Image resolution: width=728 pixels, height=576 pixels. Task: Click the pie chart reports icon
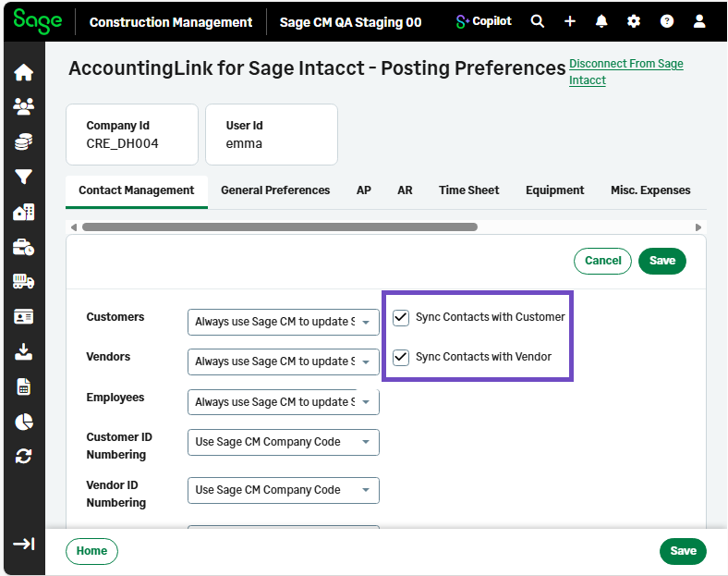tap(23, 422)
